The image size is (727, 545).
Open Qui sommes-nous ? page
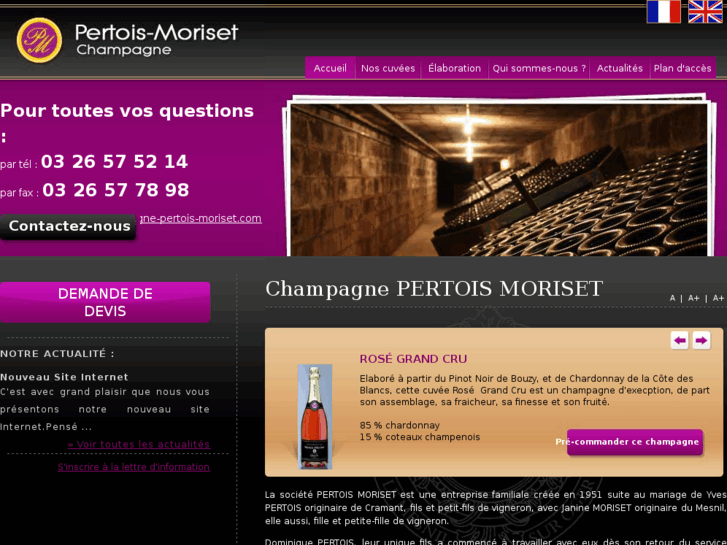(539, 68)
